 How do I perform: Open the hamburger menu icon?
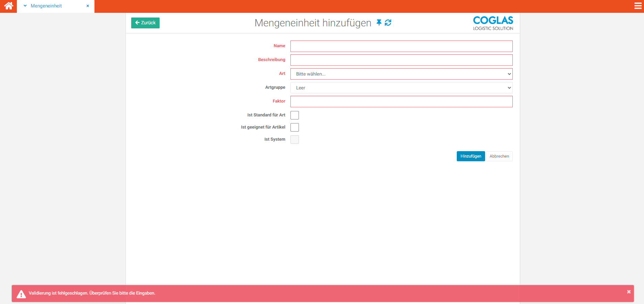pyautogui.click(x=638, y=6)
